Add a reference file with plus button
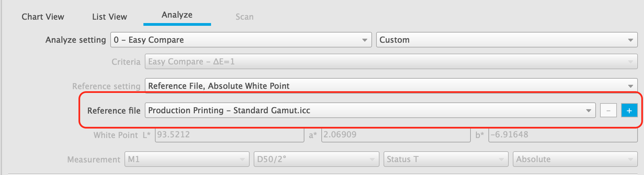This screenshot has width=644, height=175. (x=629, y=111)
